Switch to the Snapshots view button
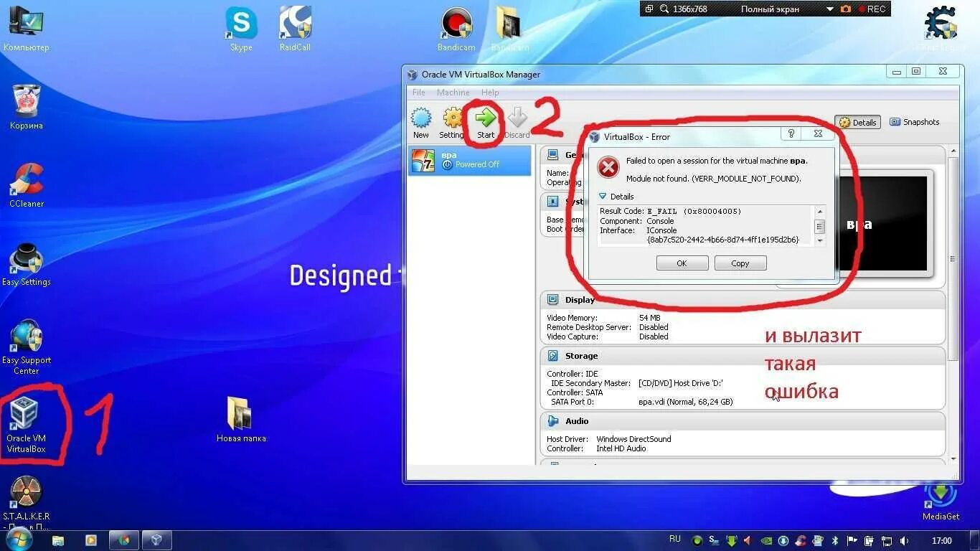 coord(915,122)
